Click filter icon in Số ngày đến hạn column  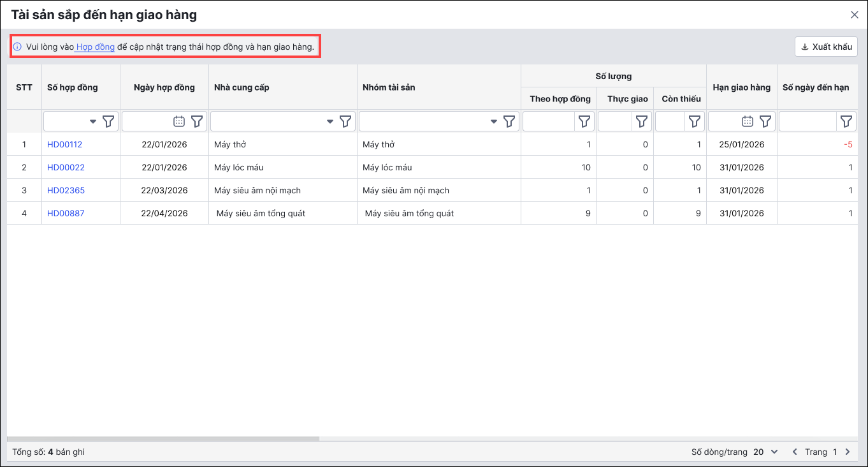846,121
